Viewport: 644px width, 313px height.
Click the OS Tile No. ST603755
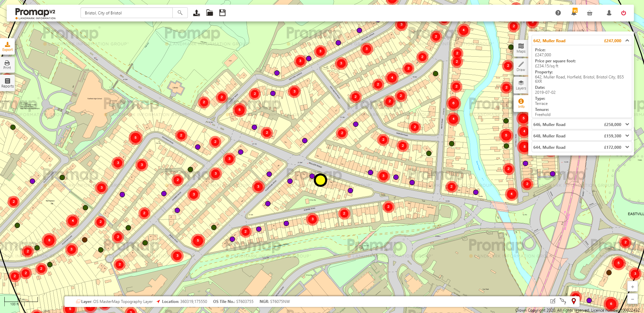coord(233,302)
